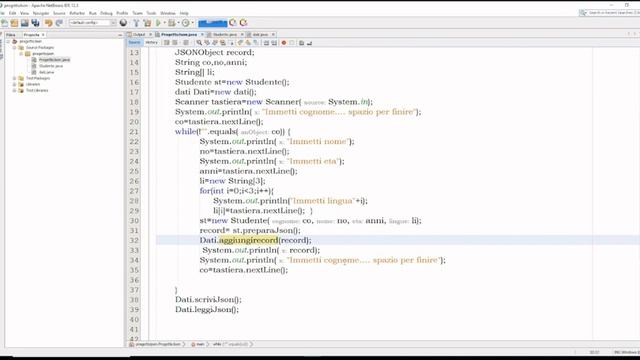Click the Undo arrow icon
Screen dimensions: 640x360
49,23
